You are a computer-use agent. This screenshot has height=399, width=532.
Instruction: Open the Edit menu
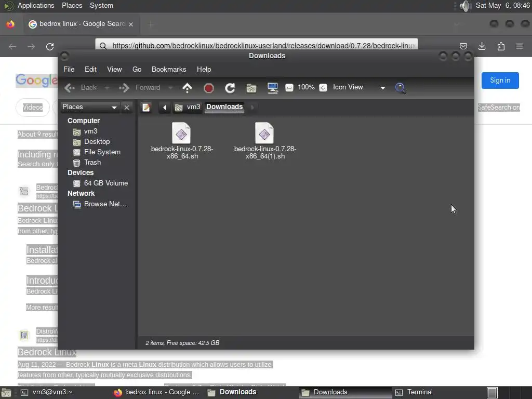(90, 69)
